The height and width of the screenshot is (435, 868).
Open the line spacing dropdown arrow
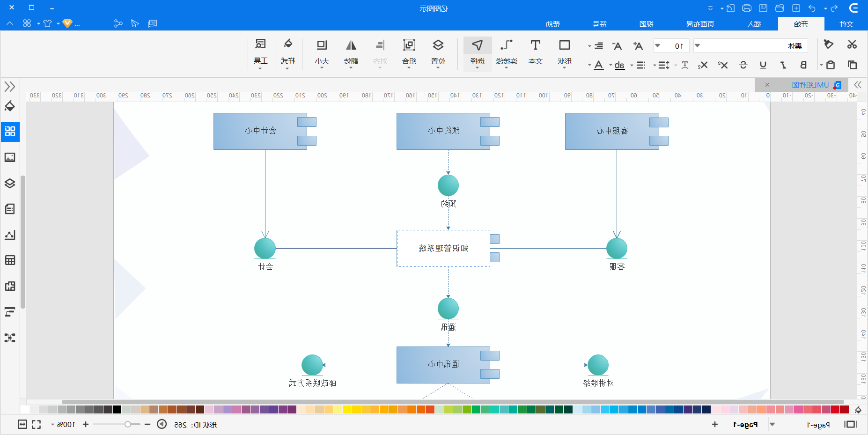click(x=655, y=65)
